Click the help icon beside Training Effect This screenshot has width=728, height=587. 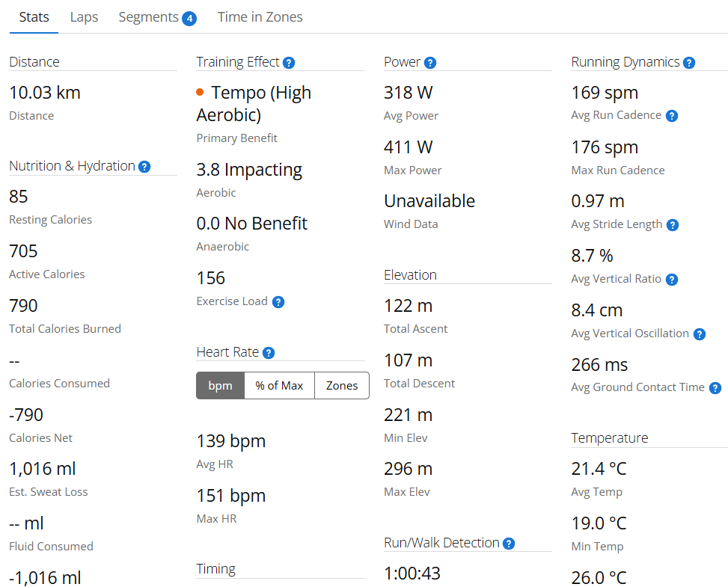[x=289, y=63]
